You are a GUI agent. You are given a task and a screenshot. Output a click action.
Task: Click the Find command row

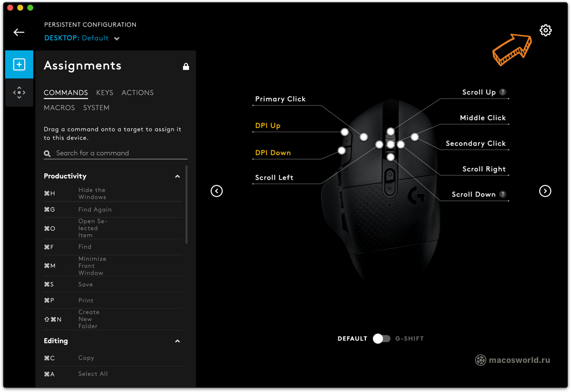pos(113,247)
